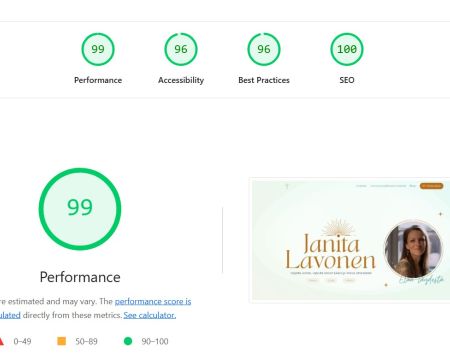Image resolution: width=450 pixels, height=360 pixels.
Task: Jump to the Performance category label
Action: (x=98, y=80)
